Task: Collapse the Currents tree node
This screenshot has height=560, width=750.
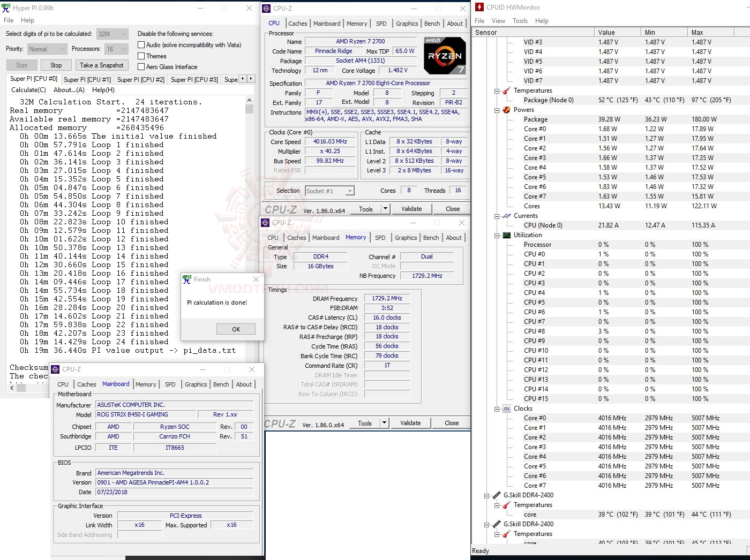Action: (497, 216)
